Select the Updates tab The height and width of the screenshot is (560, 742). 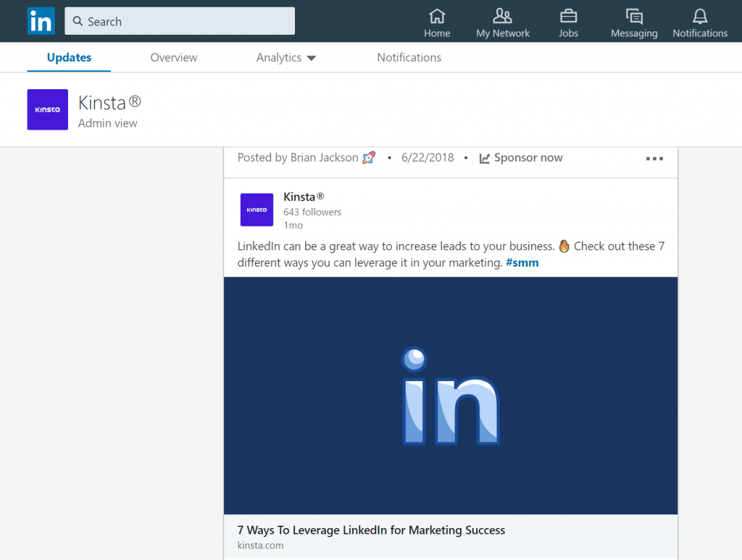pyautogui.click(x=68, y=57)
